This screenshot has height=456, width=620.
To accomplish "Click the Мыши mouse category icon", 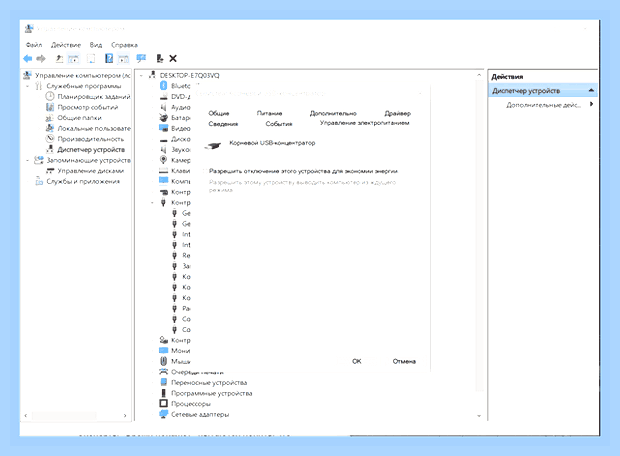I will 163,361.
